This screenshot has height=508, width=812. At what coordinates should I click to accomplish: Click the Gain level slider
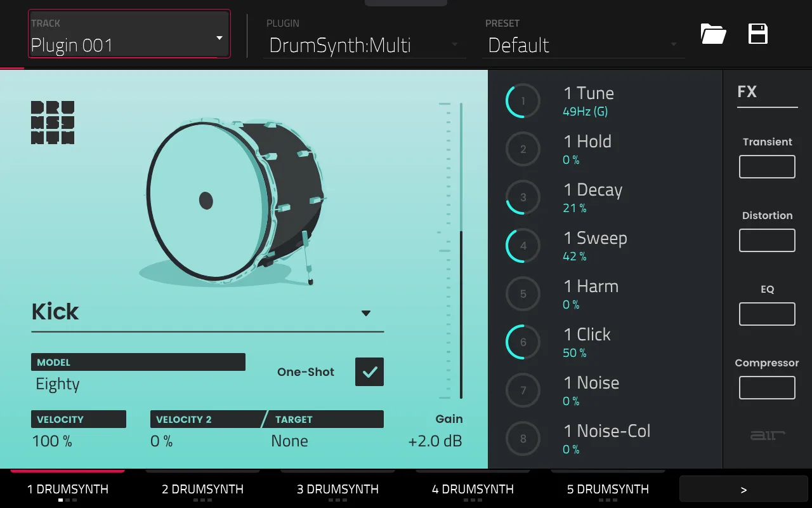(461, 251)
